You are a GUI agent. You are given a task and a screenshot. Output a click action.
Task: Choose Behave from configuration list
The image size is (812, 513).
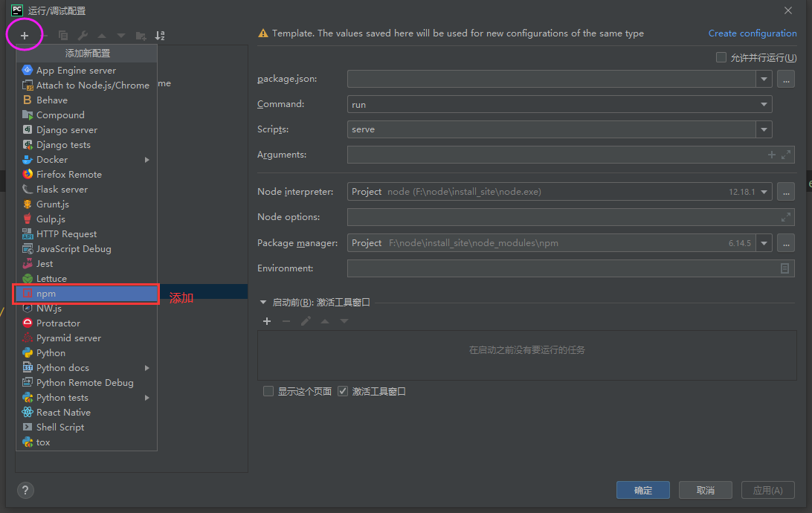coord(86,100)
